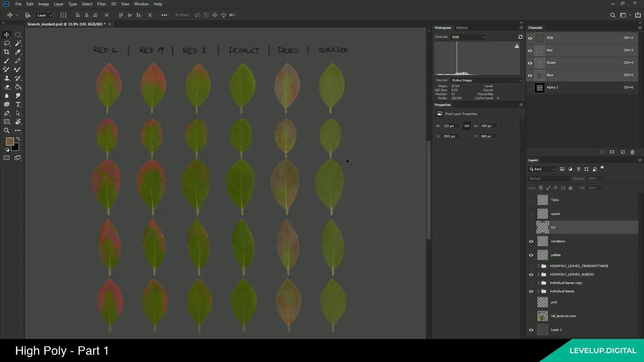Click the width W input field
The image size is (644, 362).
pyautogui.click(x=451, y=126)
